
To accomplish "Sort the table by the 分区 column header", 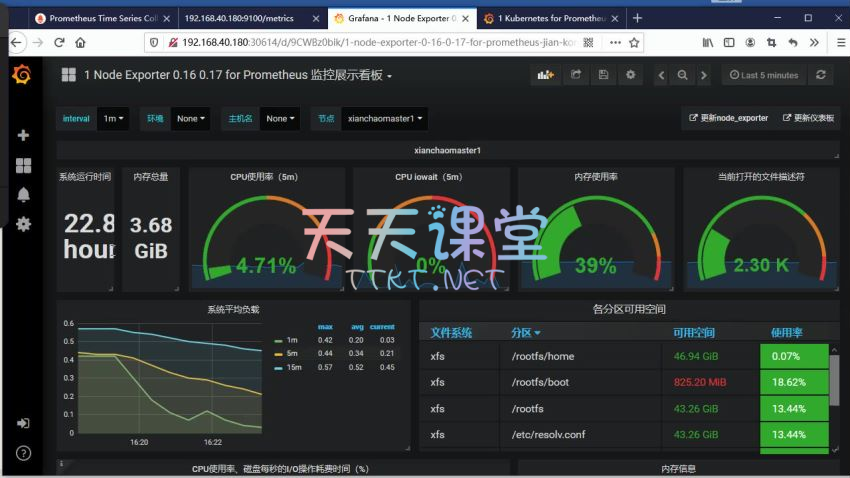I will pos(525,332).
